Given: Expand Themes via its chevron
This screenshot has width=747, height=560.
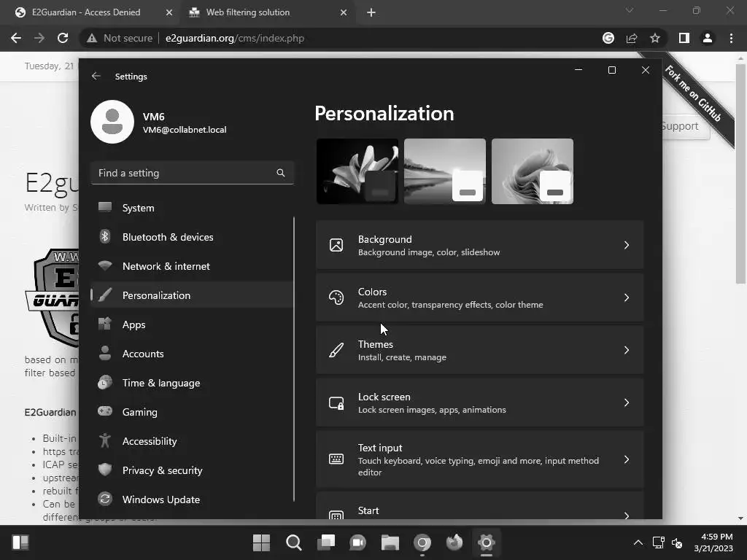Looking at the screenshot, I should tap(627, 350).
